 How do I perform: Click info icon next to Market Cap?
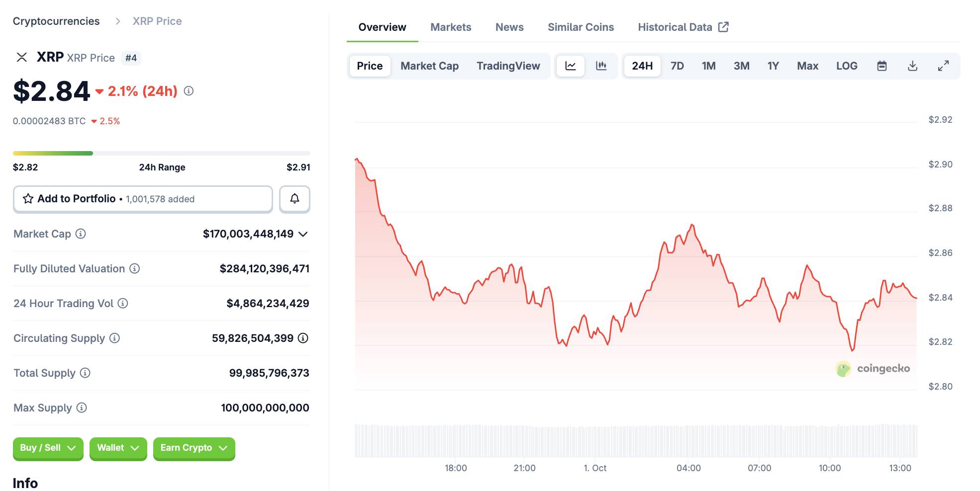(x=81, y=234)
